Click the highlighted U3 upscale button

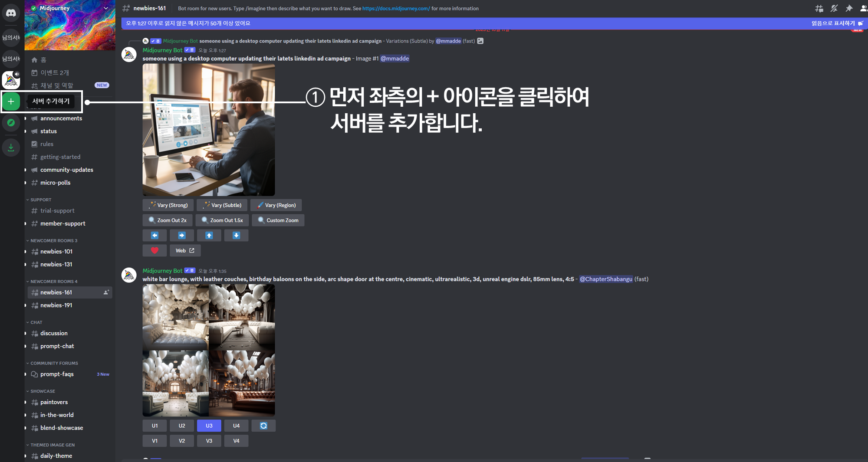pos(209,426)
